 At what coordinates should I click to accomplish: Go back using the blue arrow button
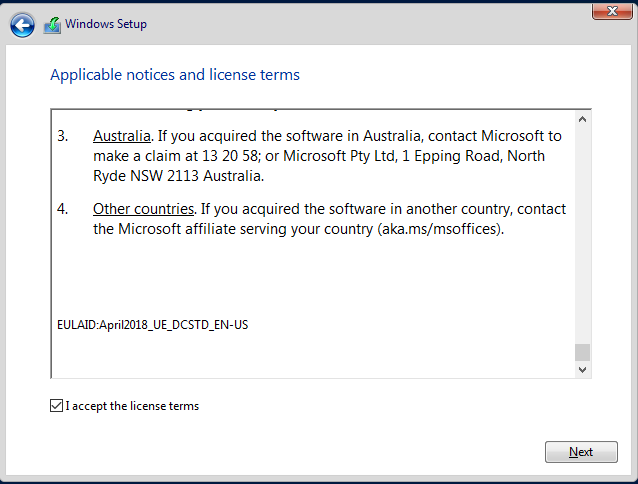tap(22, 25)
